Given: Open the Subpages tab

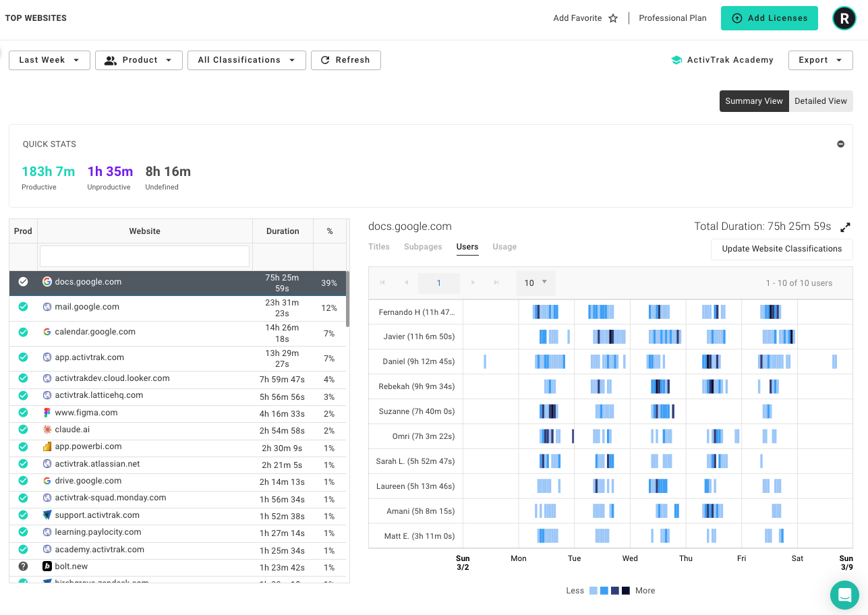Looking at the screenshot, I should (x=423, y=247).
